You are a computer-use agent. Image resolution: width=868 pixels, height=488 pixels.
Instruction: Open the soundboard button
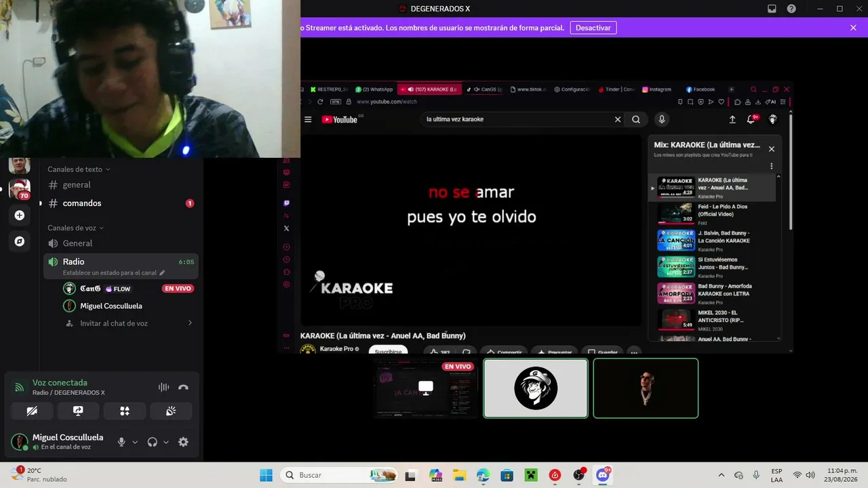coord(171,411)
